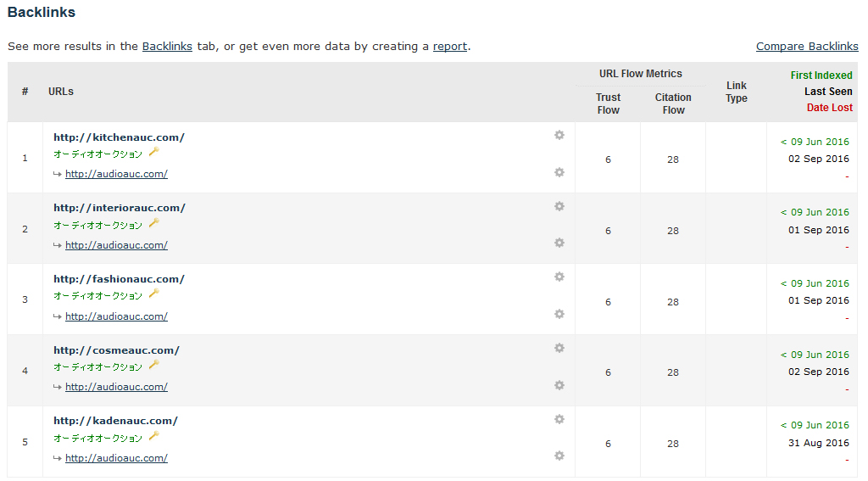This screenshot has width=868, height=481.
Task: Click the Trust Flow column header
Action: 608,103
